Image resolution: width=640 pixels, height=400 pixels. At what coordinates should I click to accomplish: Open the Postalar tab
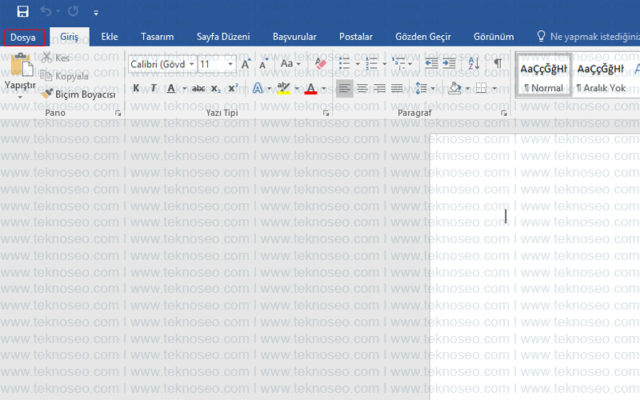tap(356, 37)
